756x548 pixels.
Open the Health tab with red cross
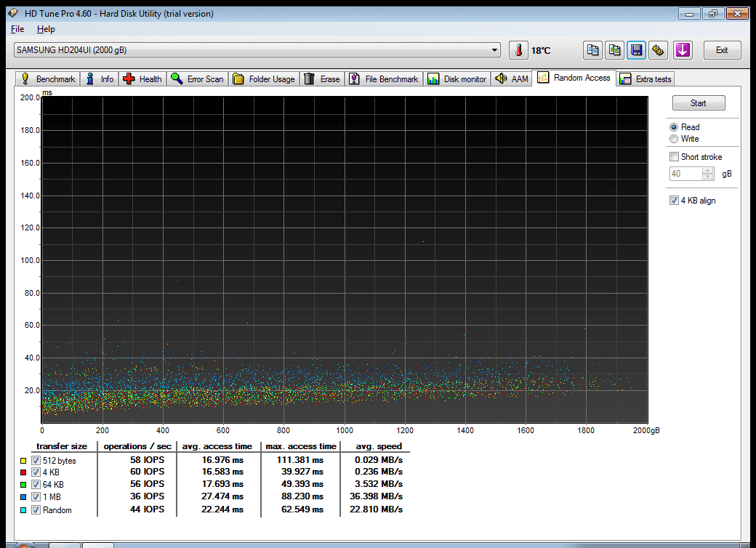point(142,79)
